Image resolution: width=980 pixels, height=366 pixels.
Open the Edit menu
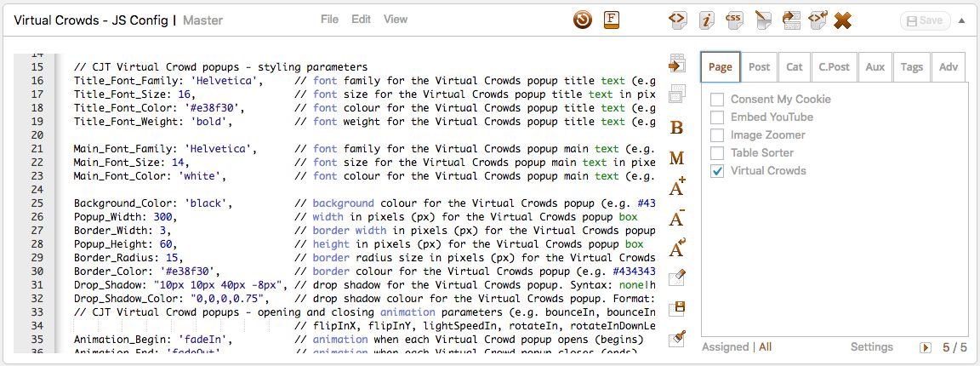pyautogui.click(x=361, y=20)
